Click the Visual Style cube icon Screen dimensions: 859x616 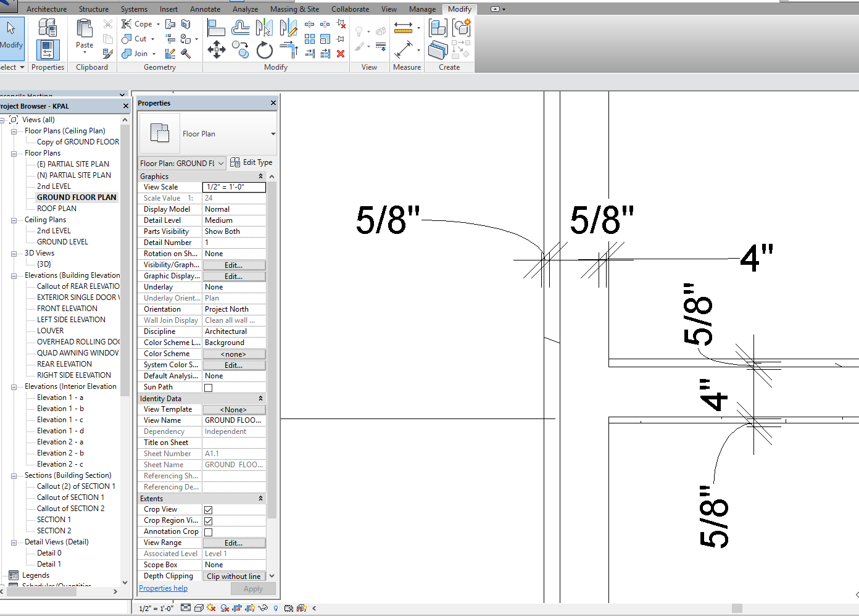(199, 608)
